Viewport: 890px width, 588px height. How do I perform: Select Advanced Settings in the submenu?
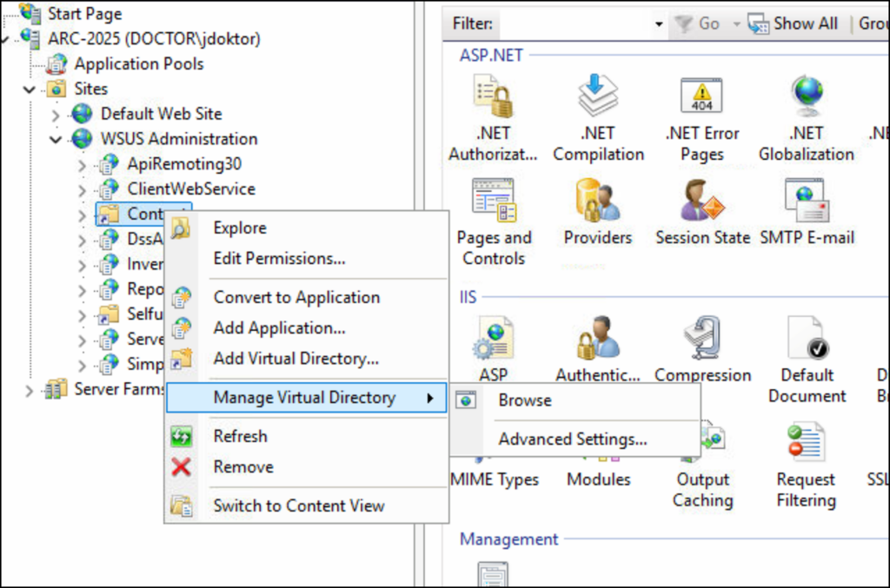(572, 439)
